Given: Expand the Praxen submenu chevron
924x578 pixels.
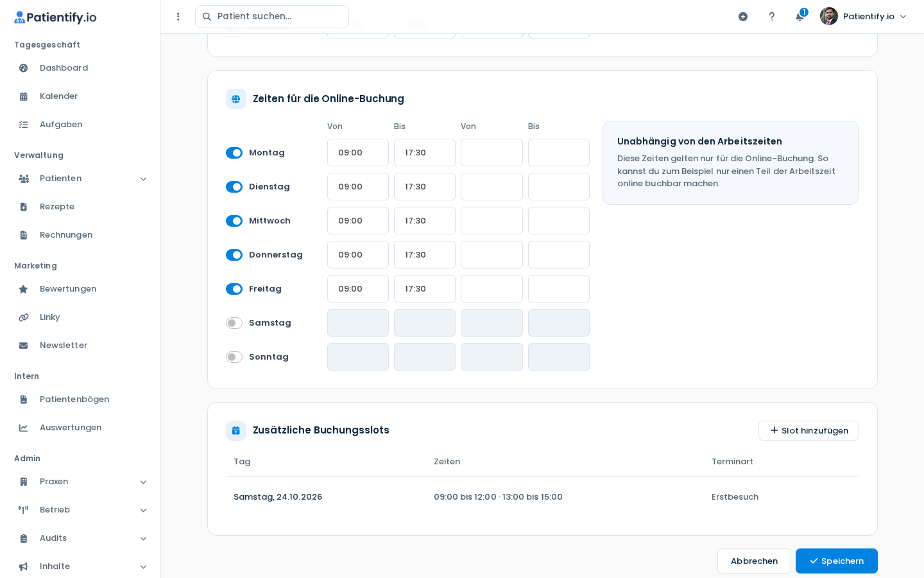Looking at the screenshot, I should tap(144, 482).
